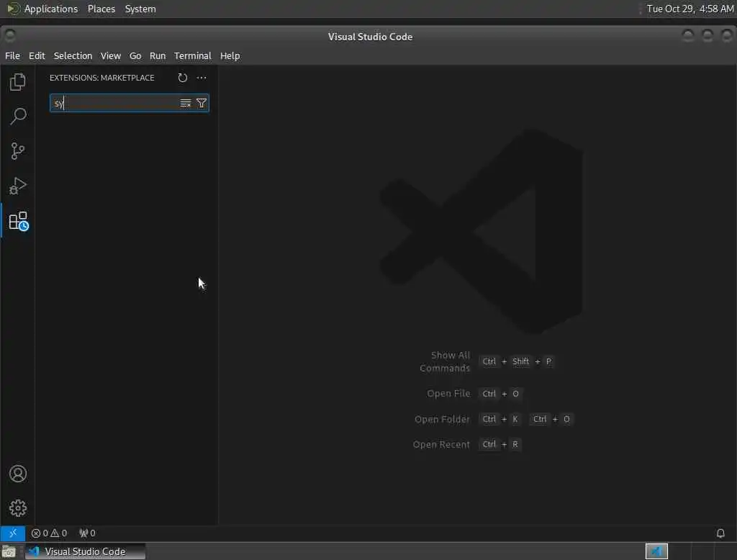The width and height of the screenshot is (737, 560).
Task: Select Visual Studio Code taskbar button
Action: coord(85,551)
